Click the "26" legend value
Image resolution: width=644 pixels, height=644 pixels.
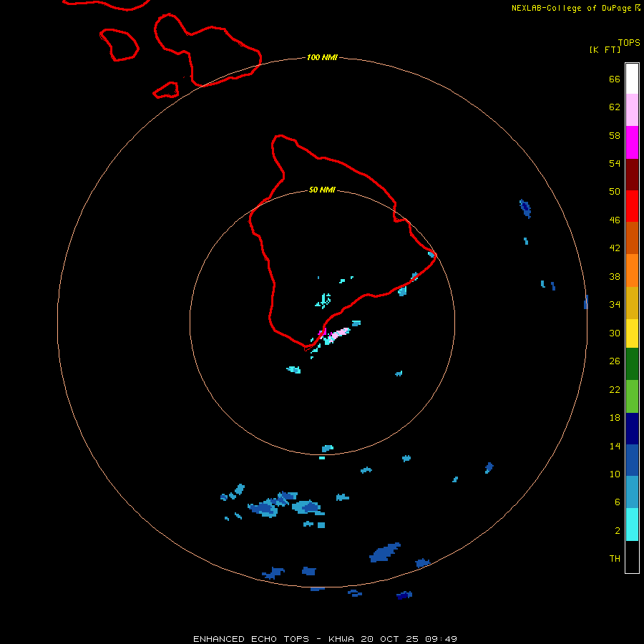(615, 361)
